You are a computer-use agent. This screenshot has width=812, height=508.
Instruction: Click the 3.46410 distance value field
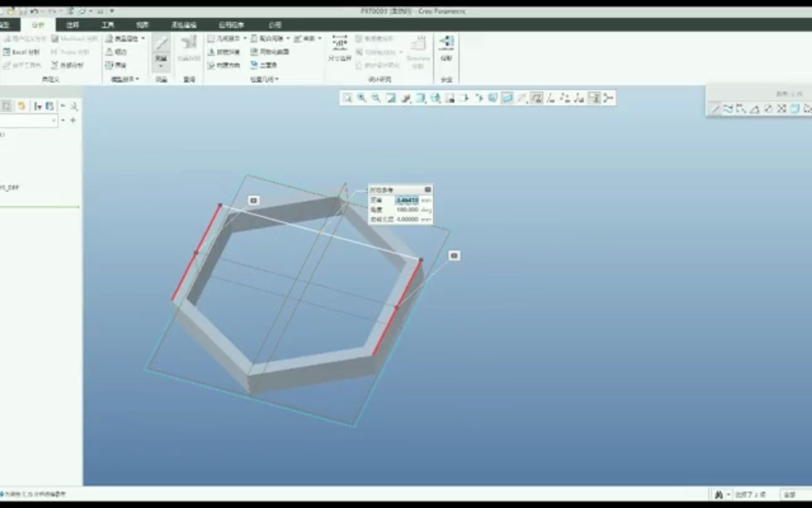pyautogui.click(x=407, y=200)
